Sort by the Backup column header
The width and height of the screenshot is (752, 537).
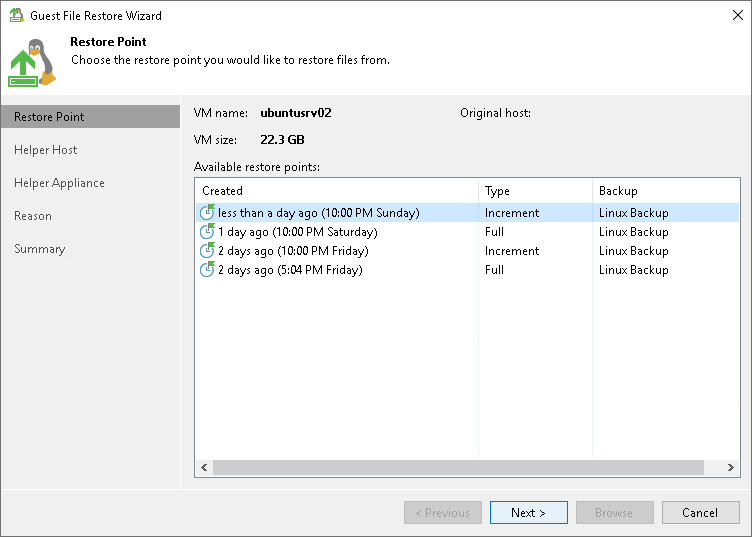[x=666, y=191]
